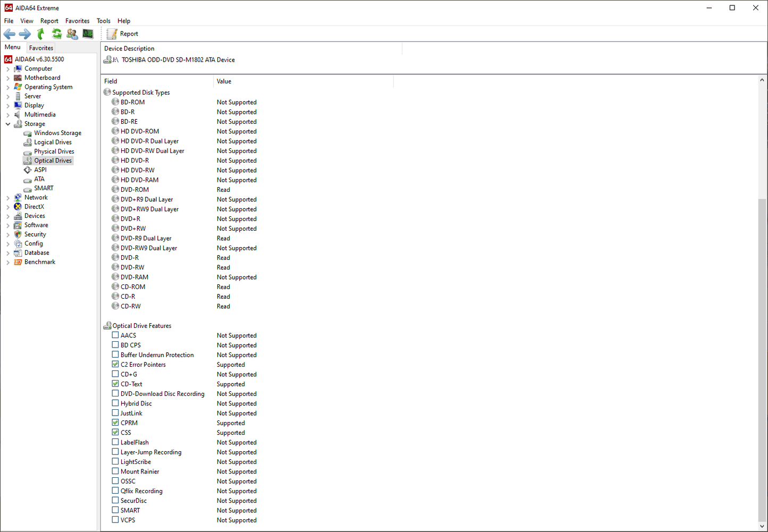Expand the Network tree branch
This screenshot has height=532, width=768.
pyautogui.click(x=8, y=198)
